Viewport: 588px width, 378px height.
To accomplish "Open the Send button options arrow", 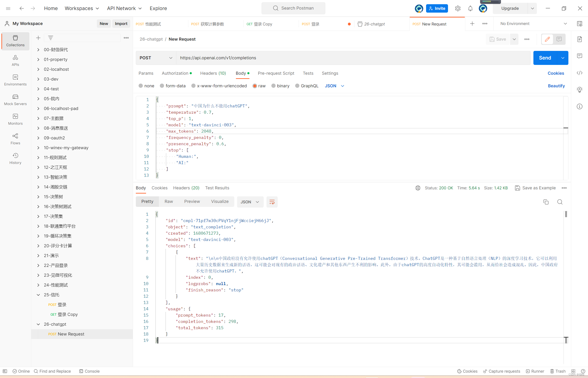I will point(563,58).
